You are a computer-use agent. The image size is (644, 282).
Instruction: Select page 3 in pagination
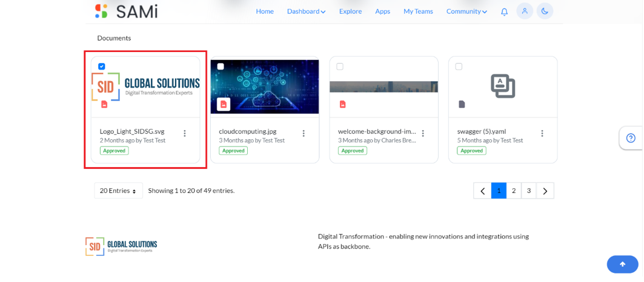[x=529, y=191]
